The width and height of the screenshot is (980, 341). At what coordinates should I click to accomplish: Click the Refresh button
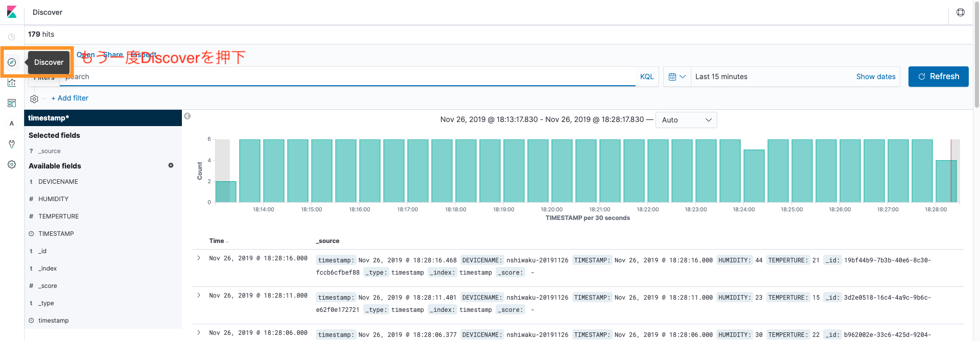click(938, 77)
